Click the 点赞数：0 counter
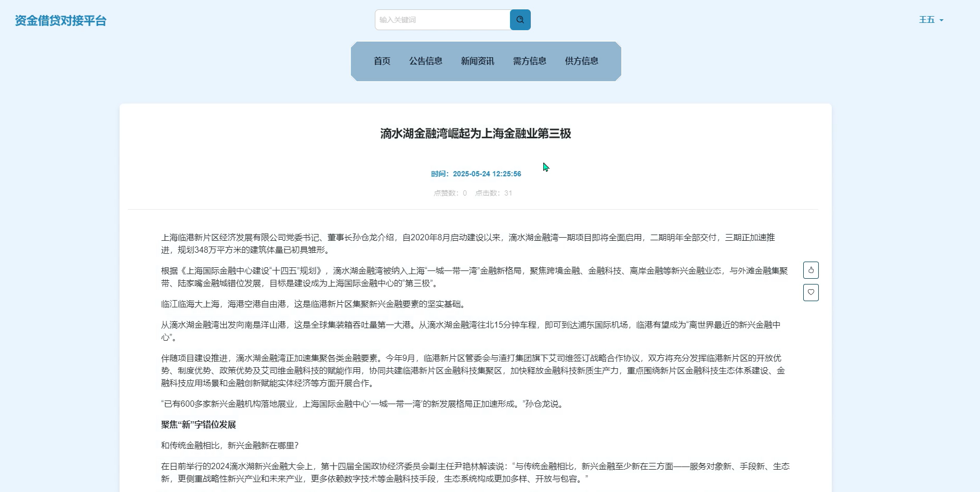The height and width of the screenshot is (492, 980). coord(450,193)
